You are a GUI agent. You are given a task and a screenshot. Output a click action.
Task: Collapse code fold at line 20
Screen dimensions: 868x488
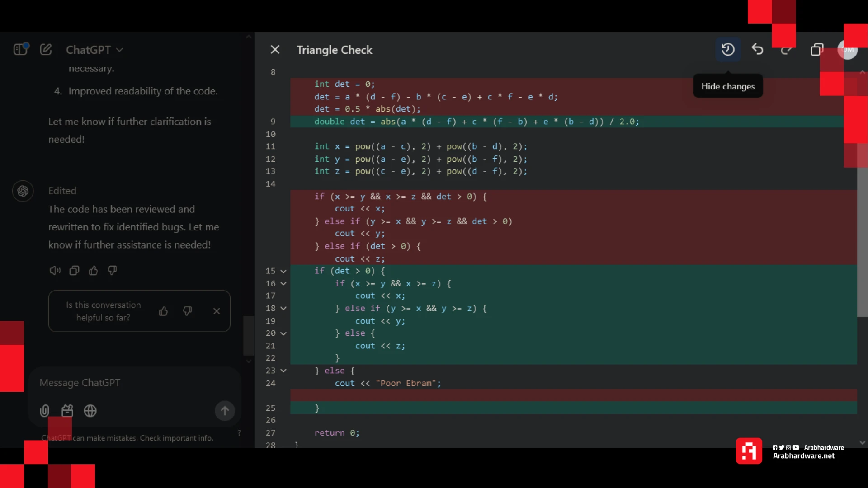tap(283, 333)
